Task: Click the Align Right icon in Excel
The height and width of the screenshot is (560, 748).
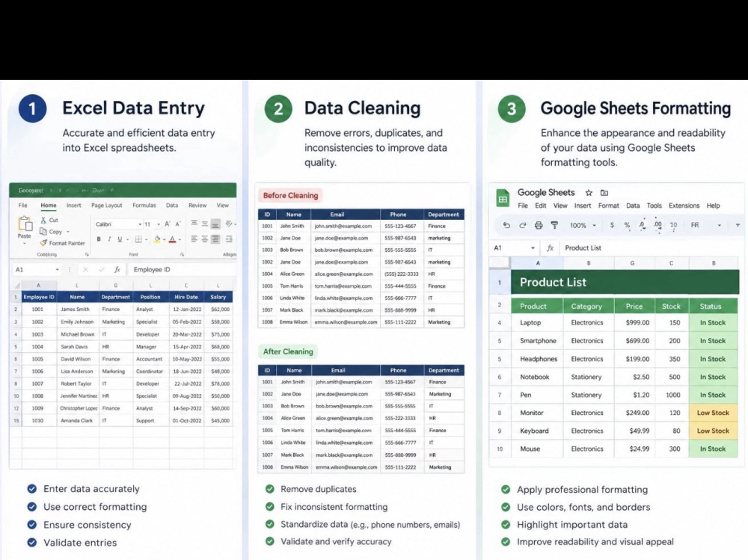Action: coord(215,239)
